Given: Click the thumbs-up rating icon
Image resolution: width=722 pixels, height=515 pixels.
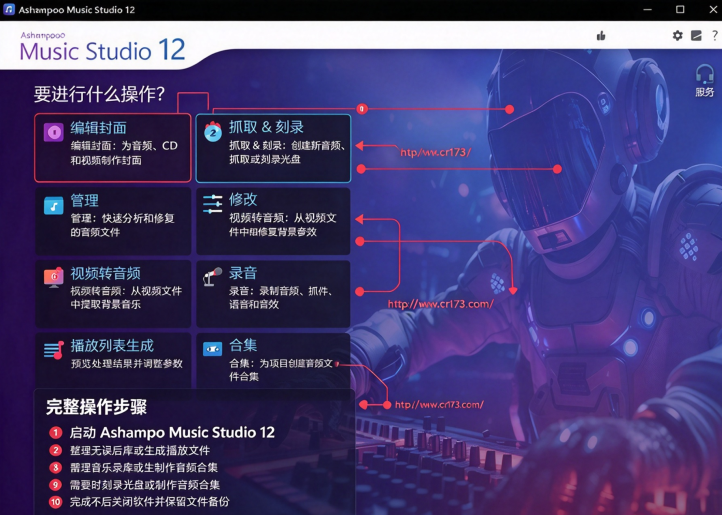Looking at the screenshot, I should tap(601, 35).
